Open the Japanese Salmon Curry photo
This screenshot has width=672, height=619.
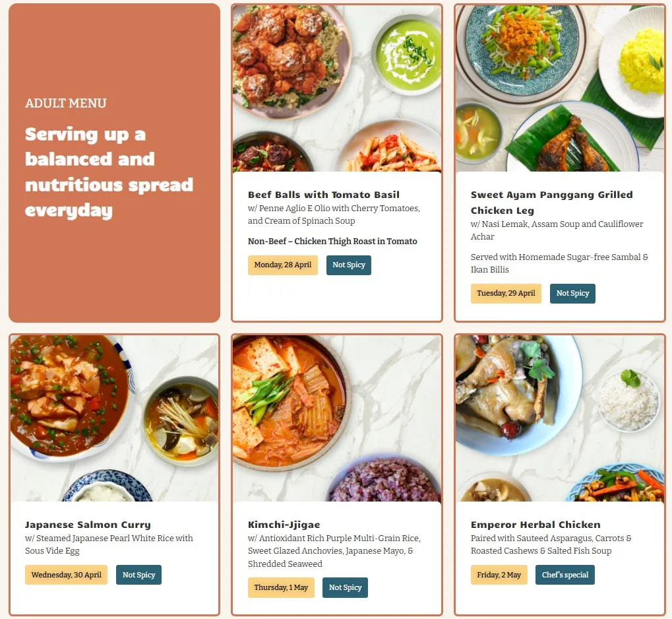pyautogui.click(x=114, y=418)
